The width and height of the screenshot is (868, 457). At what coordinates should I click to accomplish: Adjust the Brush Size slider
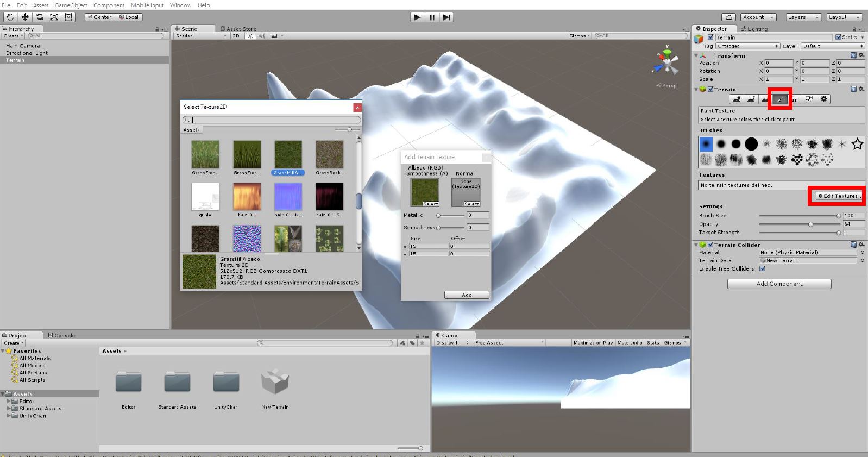[798, 216]
